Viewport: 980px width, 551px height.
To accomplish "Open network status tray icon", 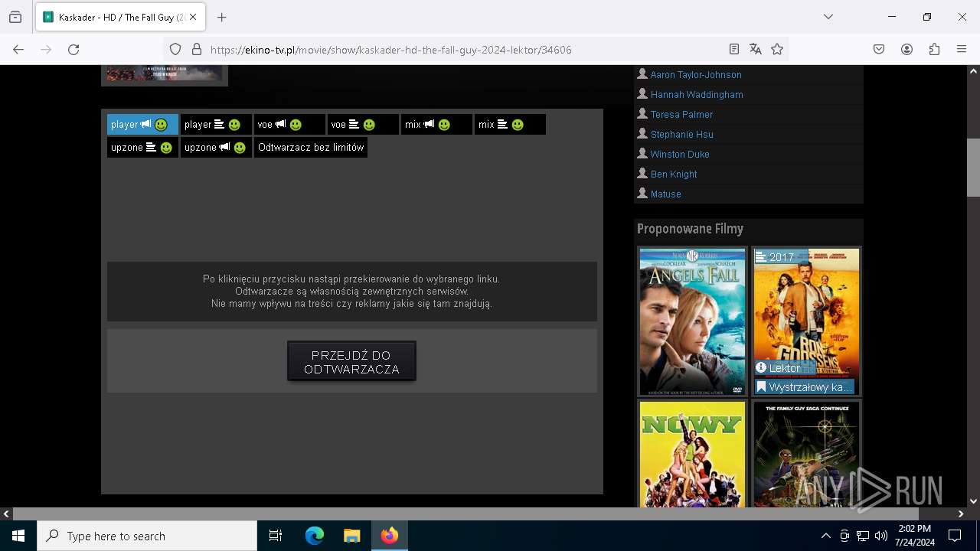I will 863,536.
